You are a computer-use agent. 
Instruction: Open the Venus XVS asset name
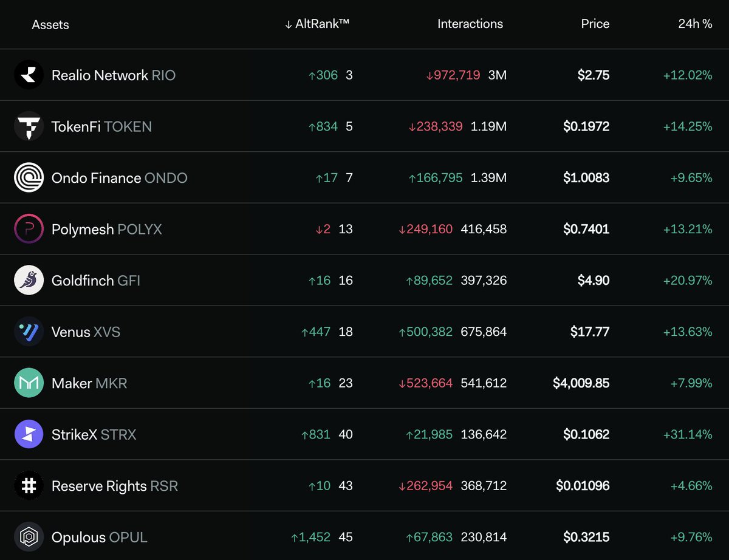coord(86,332)
